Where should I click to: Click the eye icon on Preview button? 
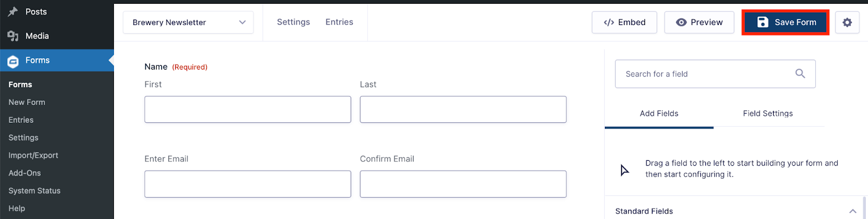click(681, 22)
